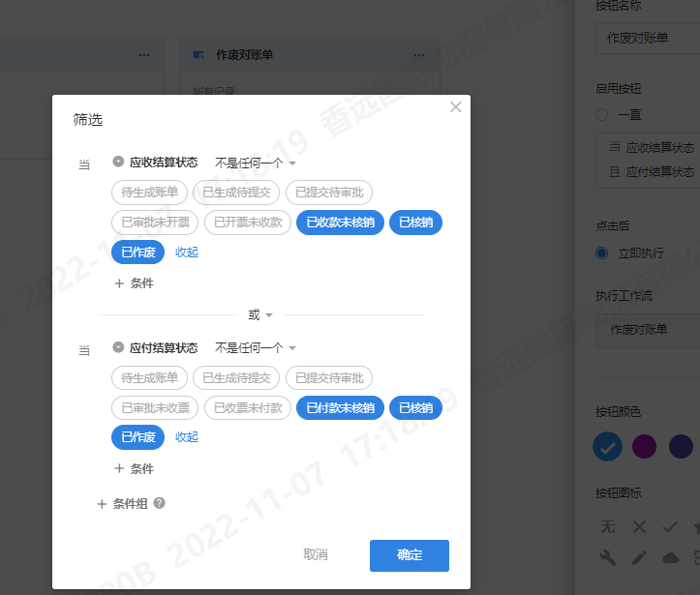Choose the pencil button icon

[639, 557]
